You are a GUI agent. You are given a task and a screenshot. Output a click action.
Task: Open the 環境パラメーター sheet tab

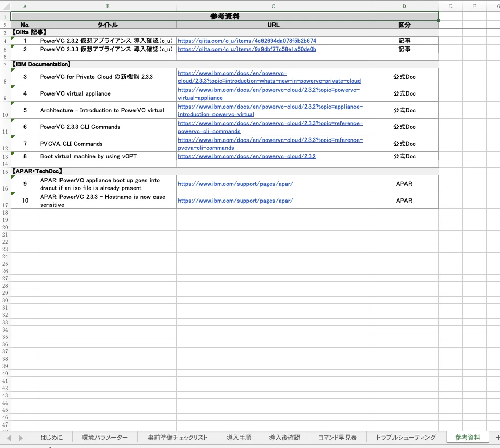point(104,438)
